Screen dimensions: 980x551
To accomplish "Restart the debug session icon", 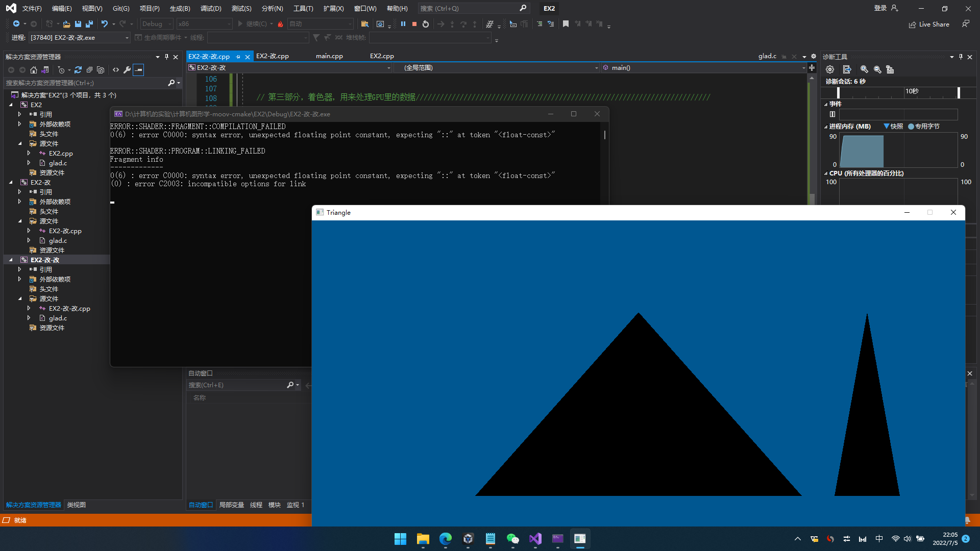I will (x=426, y=24).
